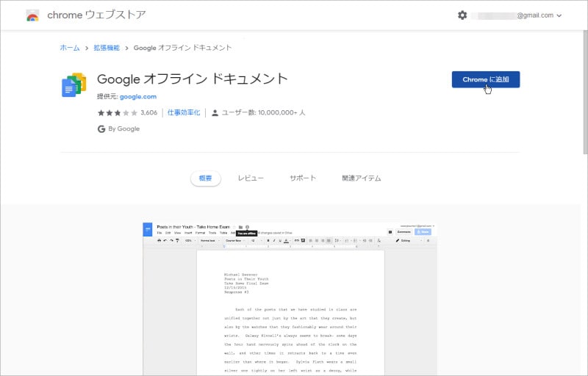Click the user count person icon
Screen dimensions: 588x376
pyautogui.click(x=215, y=113)
